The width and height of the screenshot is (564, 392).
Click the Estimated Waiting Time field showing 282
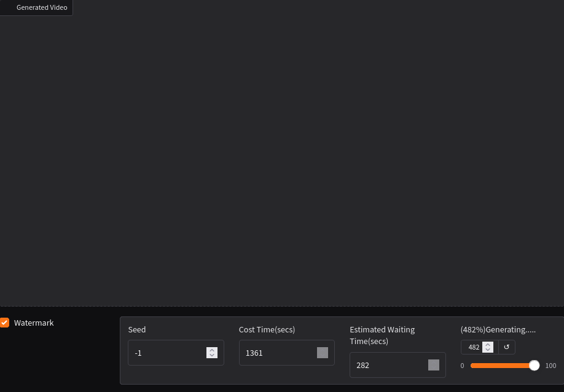[398, 365]
